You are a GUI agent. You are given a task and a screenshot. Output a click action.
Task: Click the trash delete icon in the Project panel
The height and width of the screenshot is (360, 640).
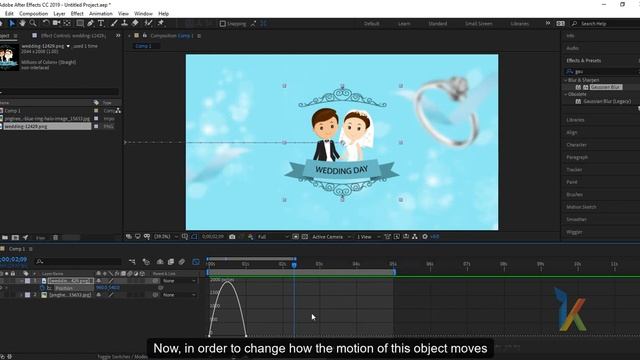click(56, 238)
